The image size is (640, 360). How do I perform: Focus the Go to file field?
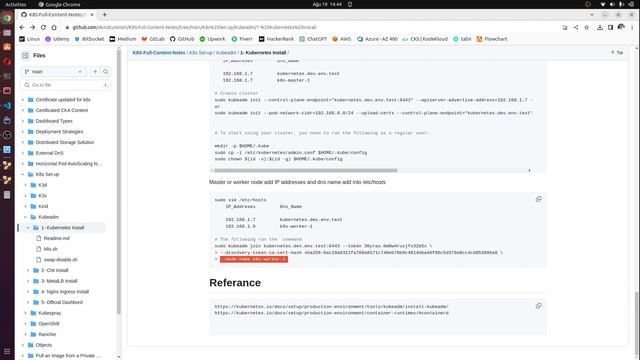coord(65,85)
